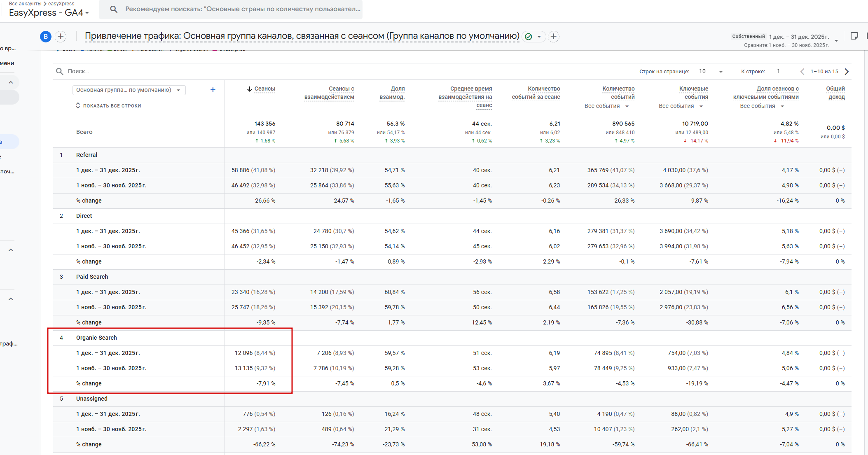868x455 pixels.
Task: Add a secondary dimension with the blue plus
Action: [x=213, y=90]
